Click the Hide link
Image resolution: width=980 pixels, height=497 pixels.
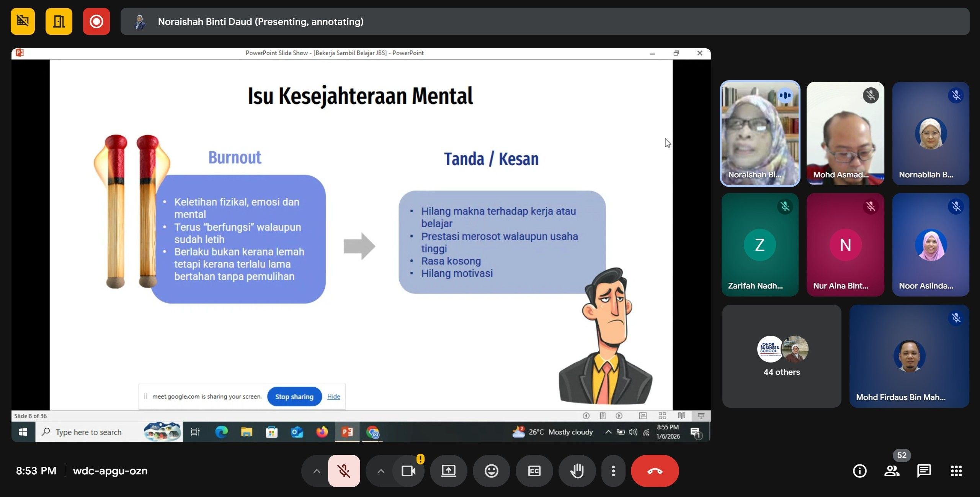(x=333, y=396)
